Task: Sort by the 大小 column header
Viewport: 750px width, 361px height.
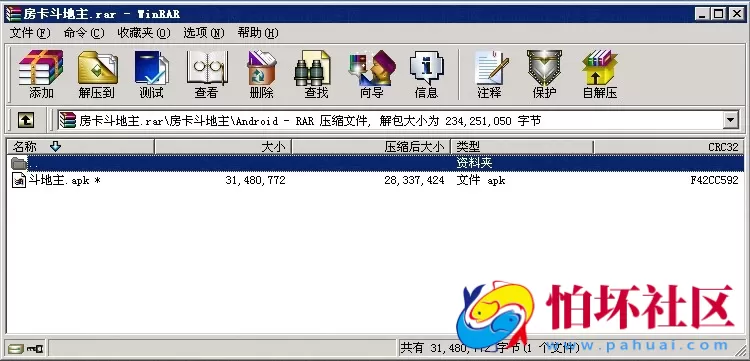Action: coord(223,147)
